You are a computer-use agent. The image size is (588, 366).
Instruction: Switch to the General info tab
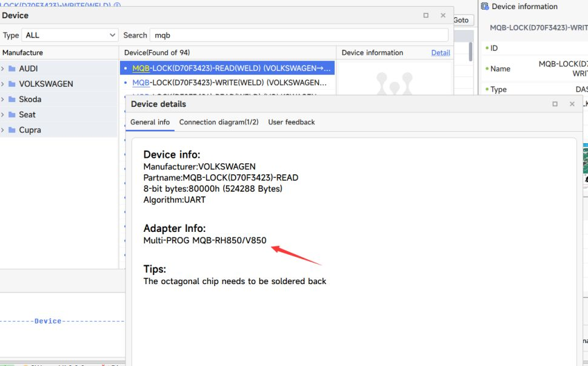pos(150,123)
